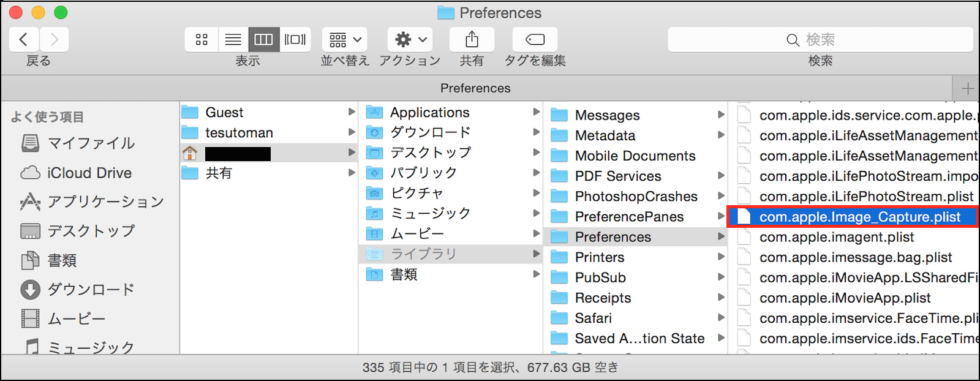
Task: Switch to list view mode
Action: (233, 40)
